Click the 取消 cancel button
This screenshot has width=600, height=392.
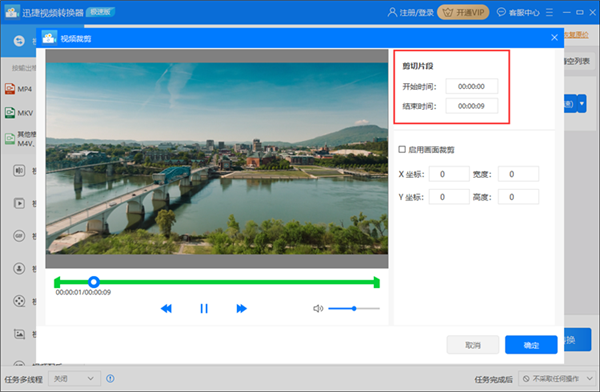point(473,345)
